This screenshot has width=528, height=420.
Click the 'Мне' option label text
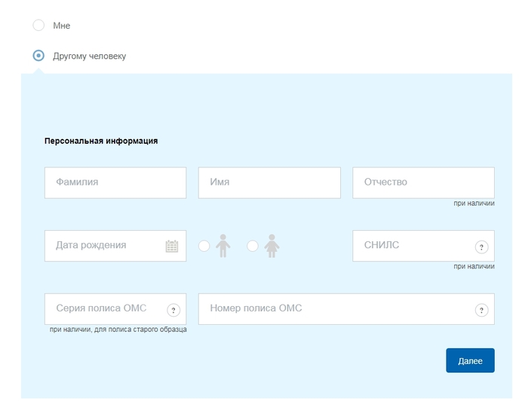pos(62,26)
